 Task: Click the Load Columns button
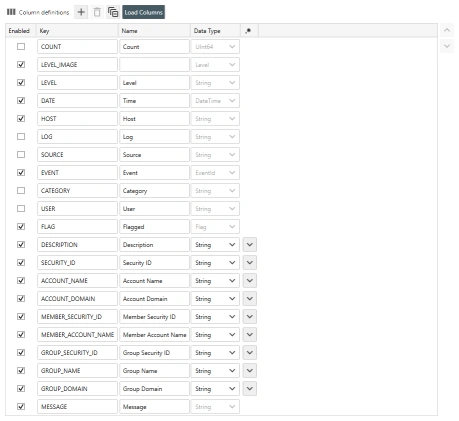pos(143,12)
